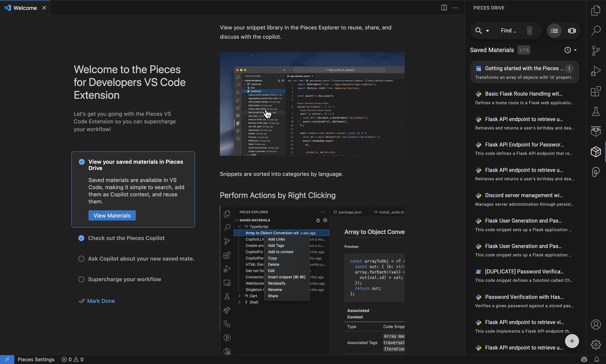Click the Pieces Explorer screenshot thumbnail
This screenshot has width=606, height=364.
pos(312,104)
